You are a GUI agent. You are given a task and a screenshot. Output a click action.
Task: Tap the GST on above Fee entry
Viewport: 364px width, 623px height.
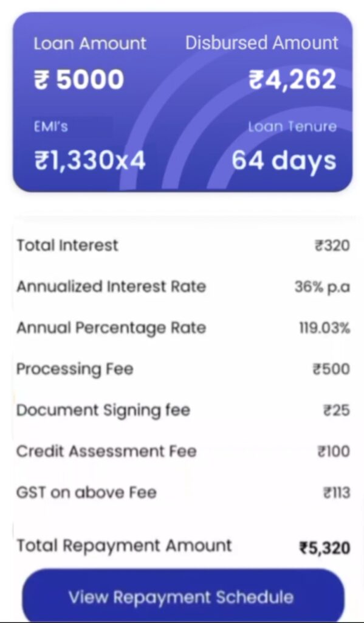point(182,492)
